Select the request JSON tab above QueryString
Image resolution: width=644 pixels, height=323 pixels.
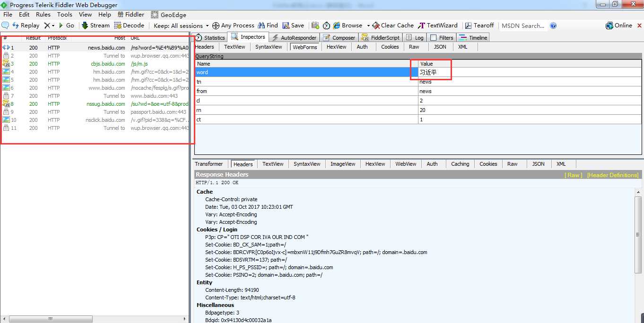440,47
